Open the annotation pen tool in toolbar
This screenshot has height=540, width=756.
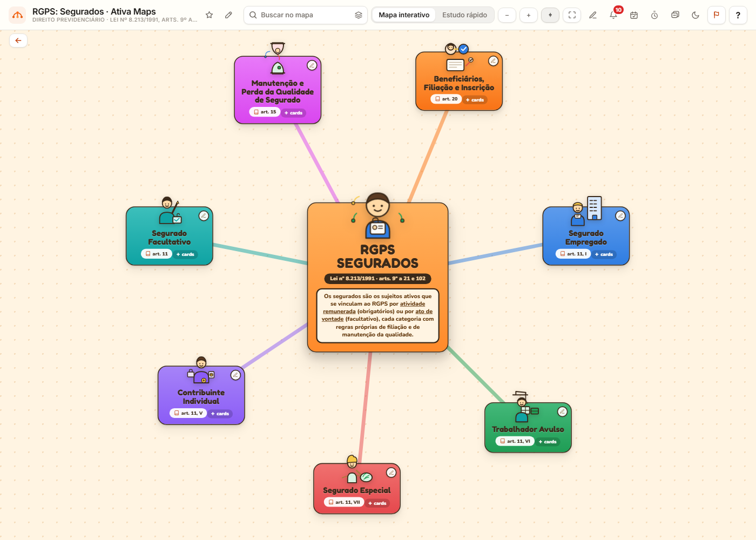pyautogui.click(x=593, y=15)
